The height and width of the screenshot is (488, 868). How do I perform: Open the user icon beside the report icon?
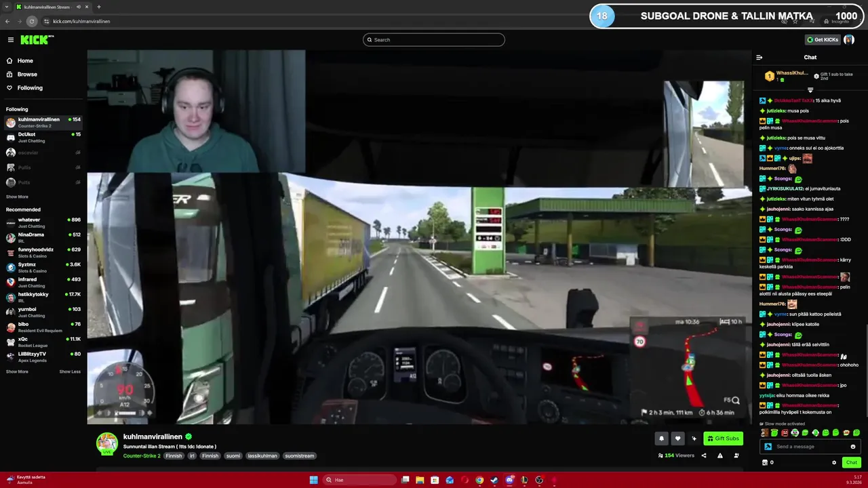pos(736,455)
